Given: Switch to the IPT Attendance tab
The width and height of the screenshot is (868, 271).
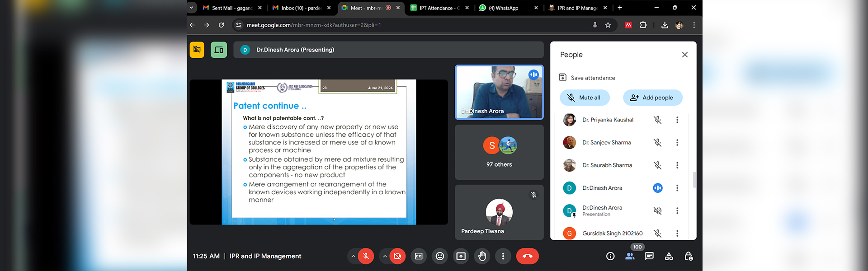Looking at the screenshot, I should (x=439, y=8).
